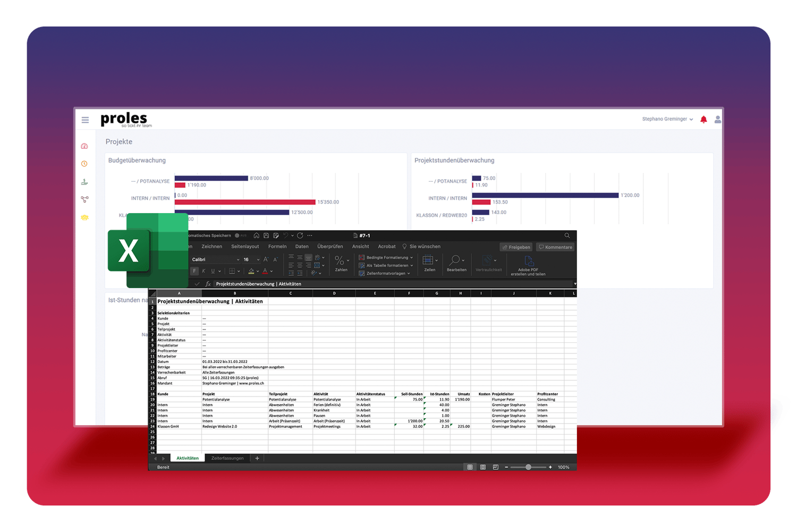Open the Zellenformatvorlagen dropdown

click(x=385, y=273)
